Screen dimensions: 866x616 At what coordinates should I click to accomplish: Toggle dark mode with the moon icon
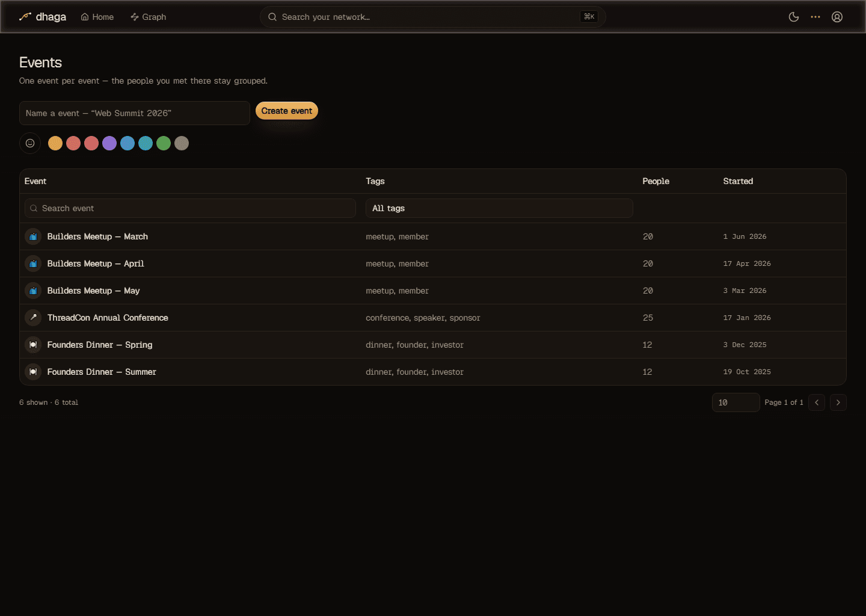coord(794,17)
